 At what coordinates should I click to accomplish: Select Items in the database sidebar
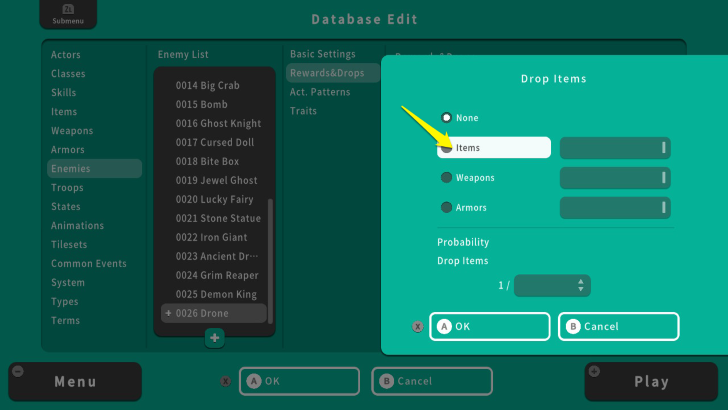click(64, 111)
